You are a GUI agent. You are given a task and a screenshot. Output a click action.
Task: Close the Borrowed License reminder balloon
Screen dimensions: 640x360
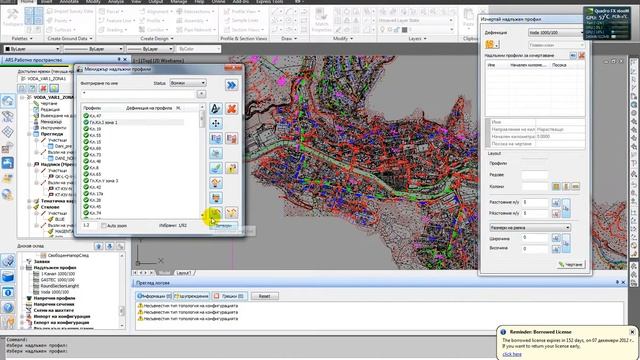pos(632,332)
